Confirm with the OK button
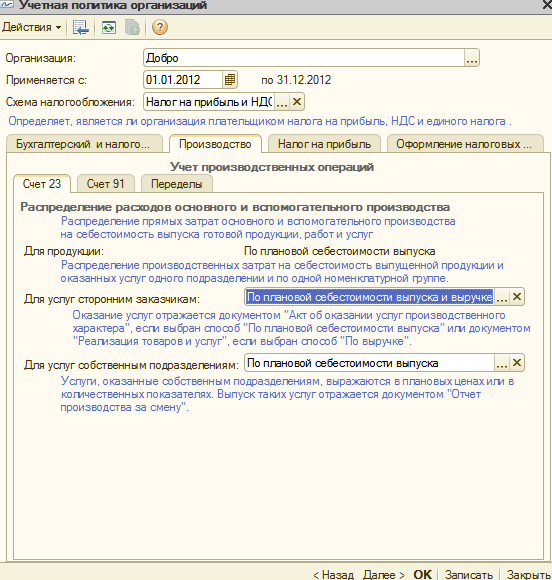The width and height of the screenshot is (552, 580). coord(423,574)
